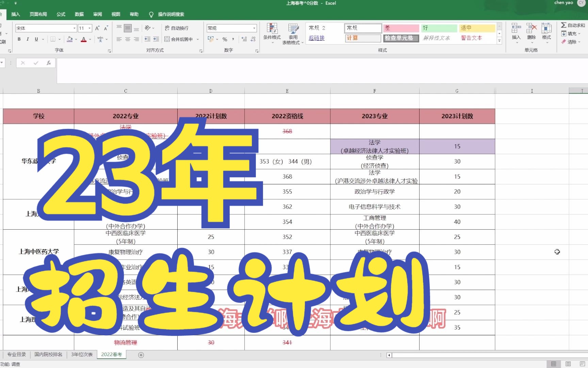Screen dimensions: 588x368
Task: Click 自动求和 AutoSum
Action: pos(573,25)
